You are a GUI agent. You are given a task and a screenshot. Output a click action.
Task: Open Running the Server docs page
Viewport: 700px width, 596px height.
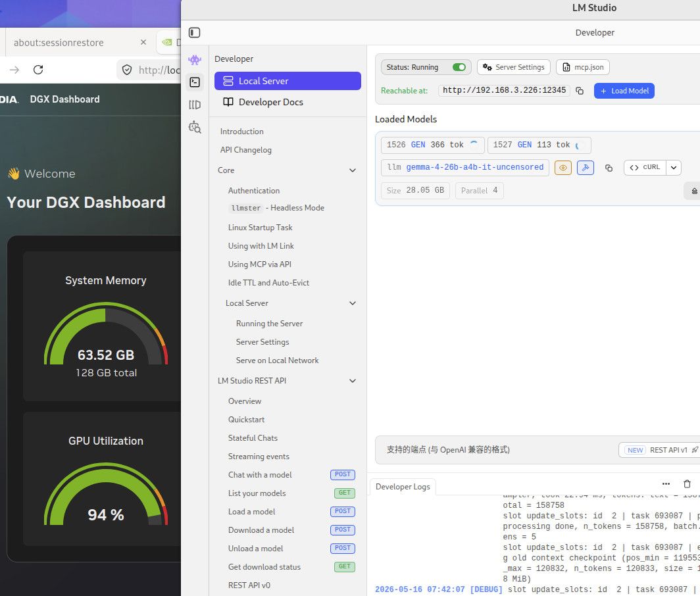[x=269, y=324]
